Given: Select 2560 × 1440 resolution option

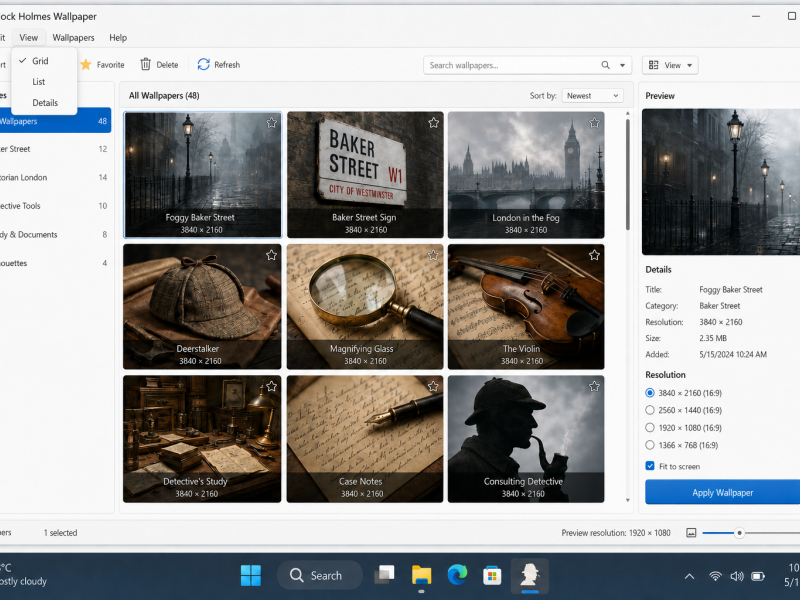Looking at the screenshot, I should (x=684, y=410).
